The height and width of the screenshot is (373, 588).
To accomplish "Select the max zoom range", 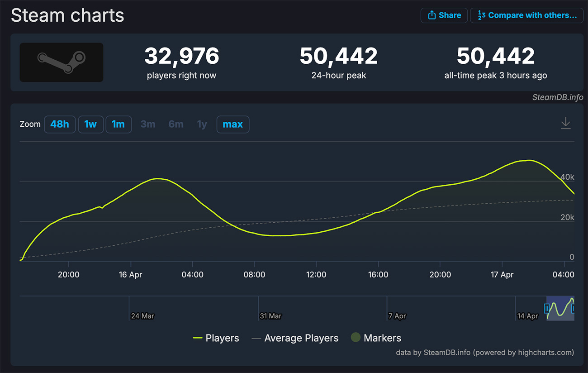I will coord(232,124).
